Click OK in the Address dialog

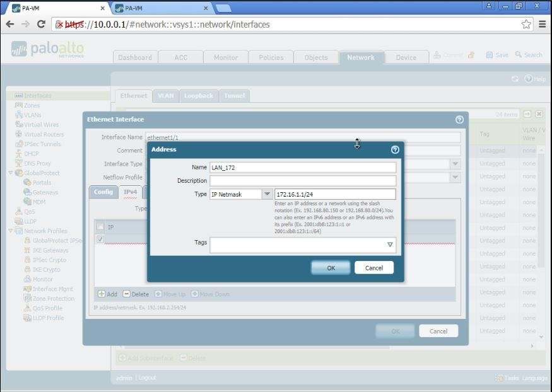pos(331,268)
